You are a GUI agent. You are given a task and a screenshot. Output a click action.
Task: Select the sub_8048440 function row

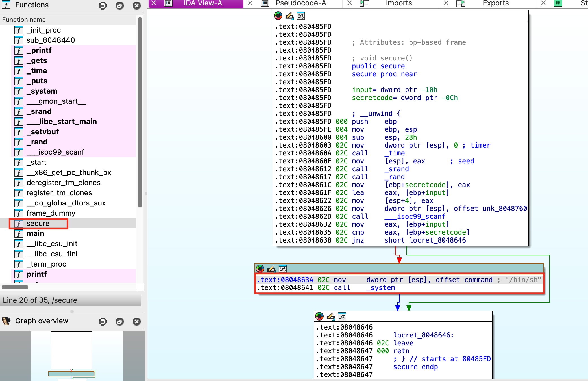pyautogui.click(x=68, y=40)
